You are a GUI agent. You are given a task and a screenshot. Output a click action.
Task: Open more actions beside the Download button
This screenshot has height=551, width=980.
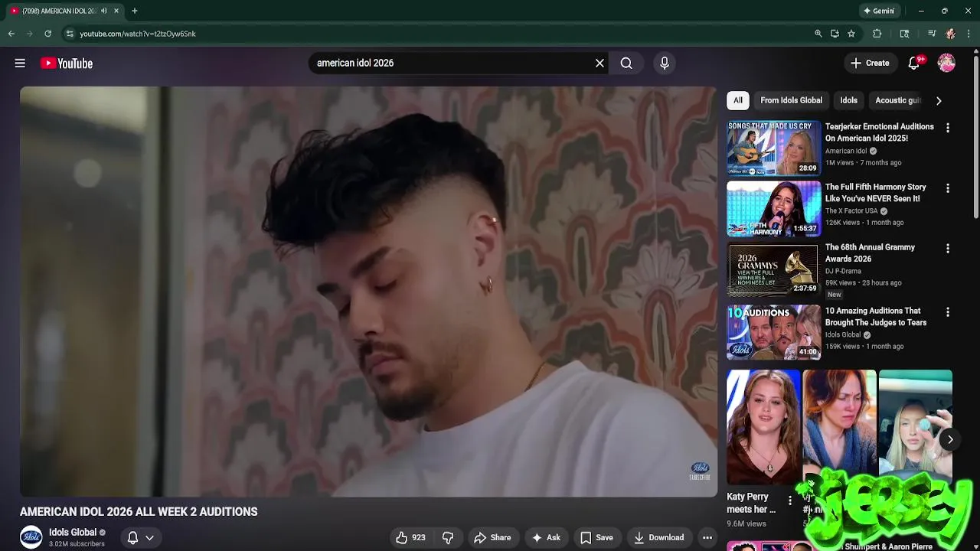click(x=707, y=538)
